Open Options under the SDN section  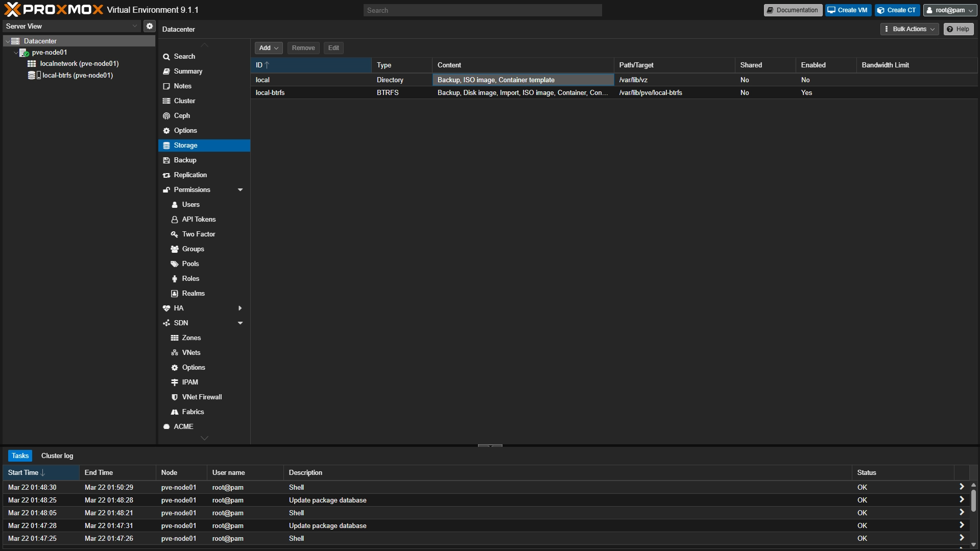pyautogui.click(x=204, y=368)
